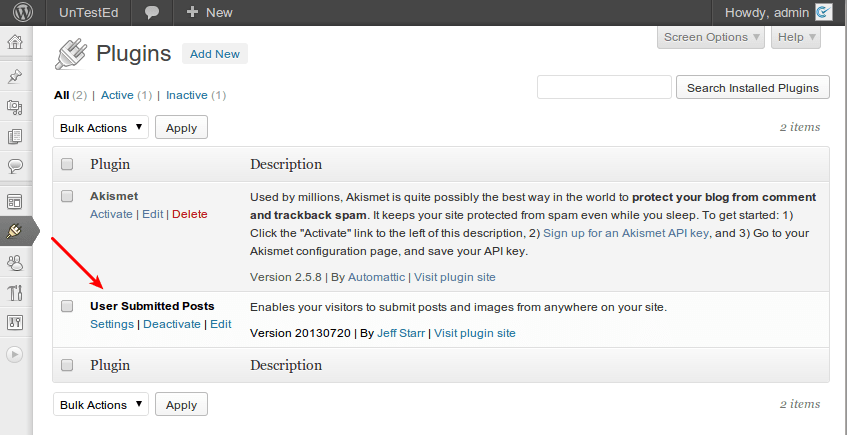Open the Howdy, admin account menu
847x435 pixels.
[767, 12]
